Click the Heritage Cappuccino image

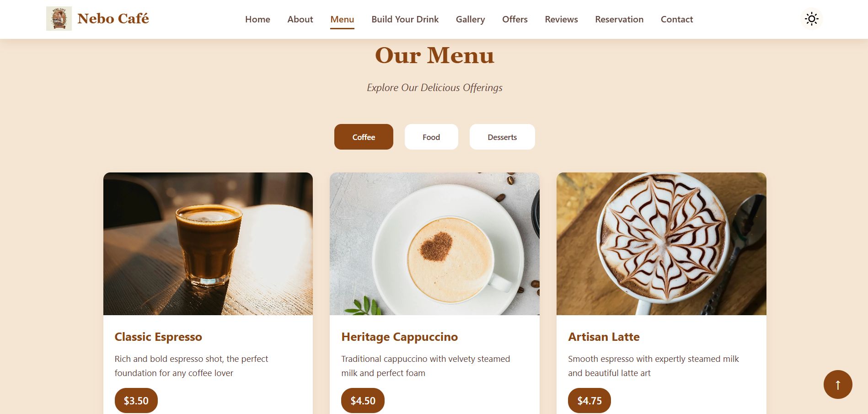434,244
